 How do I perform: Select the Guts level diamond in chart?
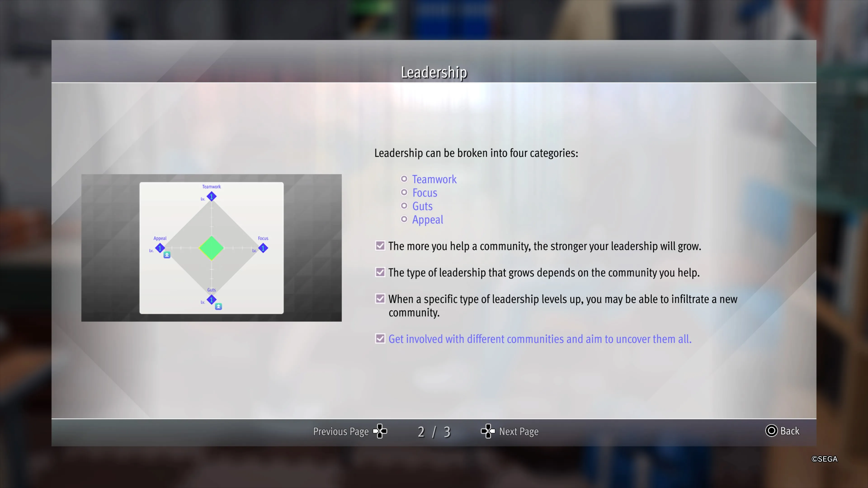pyautogui.click(x=212, y=299)
